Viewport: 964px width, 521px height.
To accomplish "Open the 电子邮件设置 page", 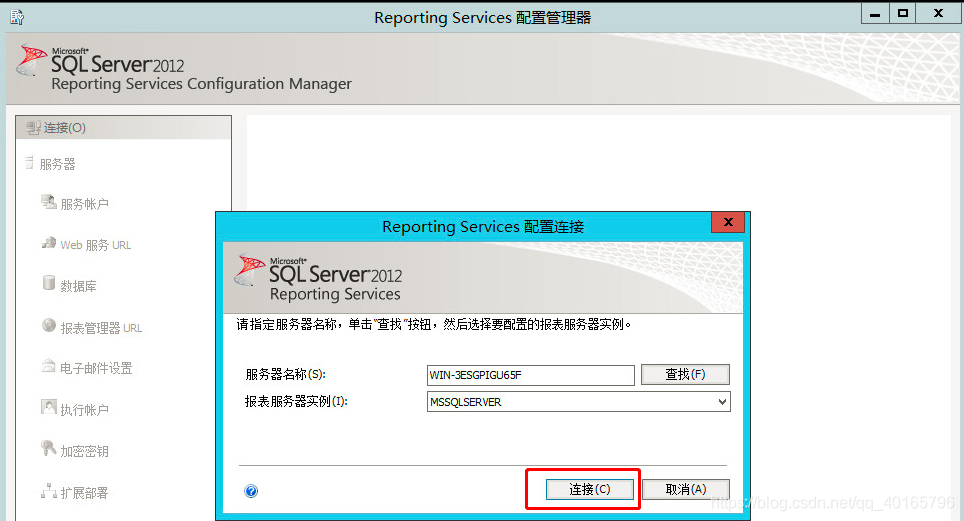I will [x=96, y=368].
